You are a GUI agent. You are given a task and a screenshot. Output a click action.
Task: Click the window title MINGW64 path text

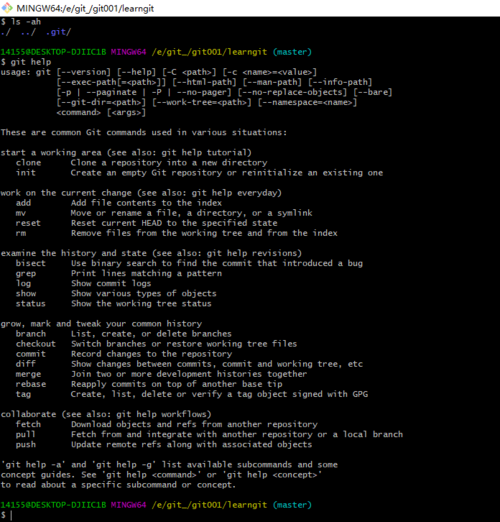click(85, 8)
